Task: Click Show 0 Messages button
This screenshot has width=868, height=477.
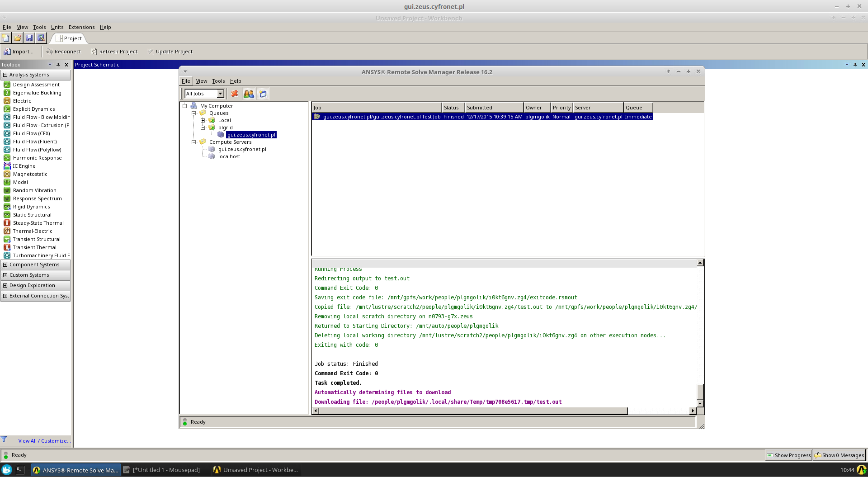Action: 839,455
